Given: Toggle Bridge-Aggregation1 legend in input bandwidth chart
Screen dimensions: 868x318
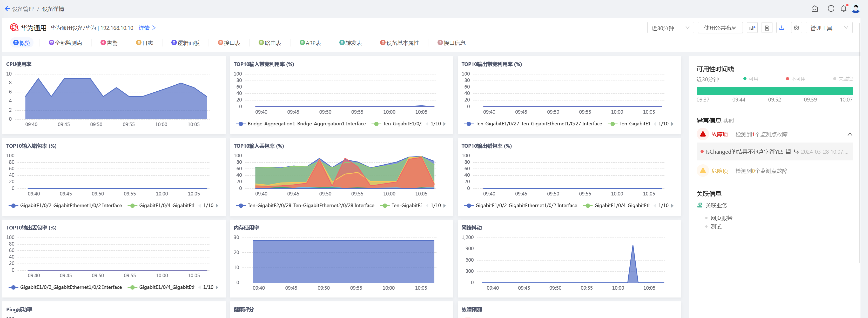Looking at the screenshot, I should click(301, 124).
